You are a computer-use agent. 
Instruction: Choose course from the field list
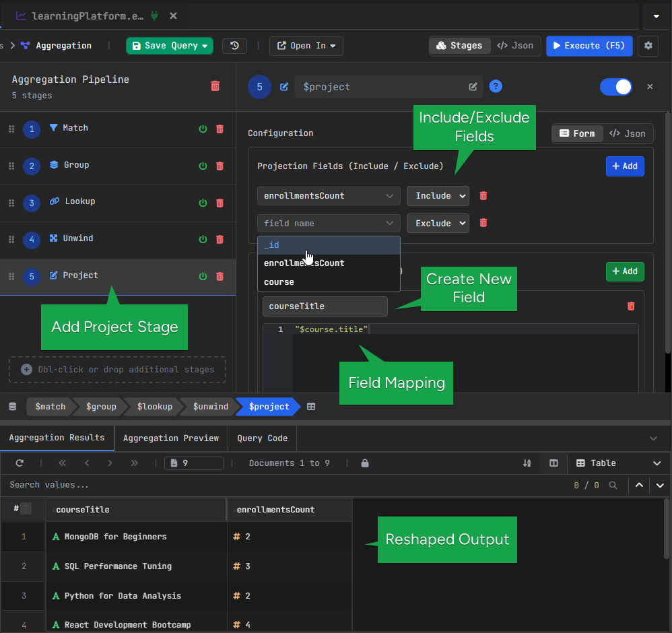tap(329, 282)
